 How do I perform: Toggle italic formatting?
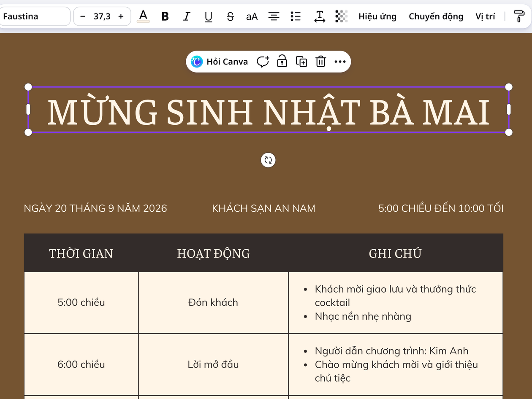click(x=187, y=16)
